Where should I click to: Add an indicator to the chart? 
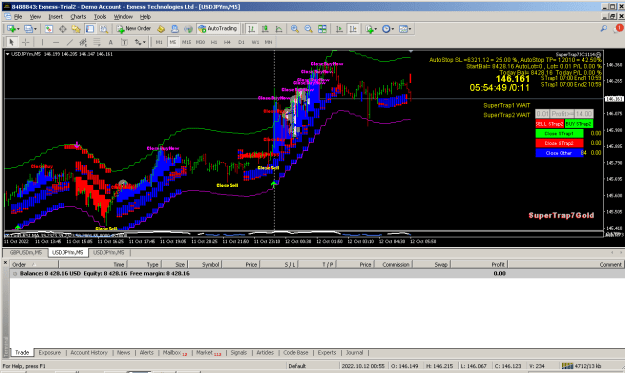(370, 29)
